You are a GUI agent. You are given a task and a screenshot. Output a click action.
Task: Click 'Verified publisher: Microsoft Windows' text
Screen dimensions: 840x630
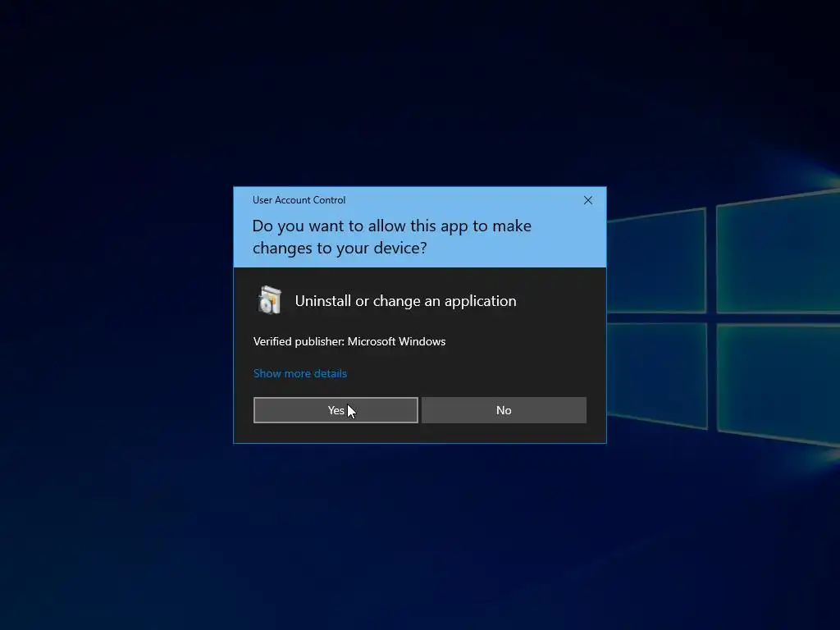[x=349, y=341]
